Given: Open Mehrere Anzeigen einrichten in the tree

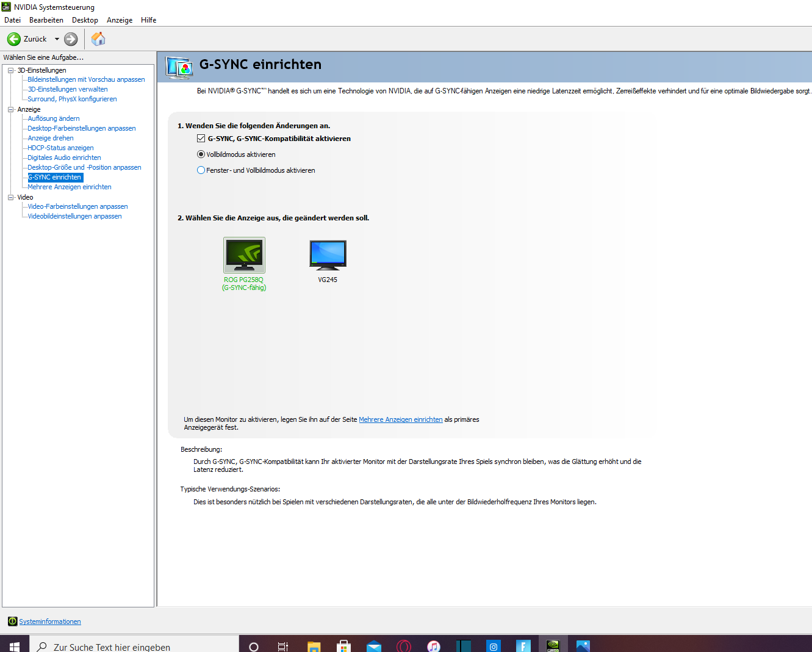Looking at the screenshot, I should (x=70, y=187).
